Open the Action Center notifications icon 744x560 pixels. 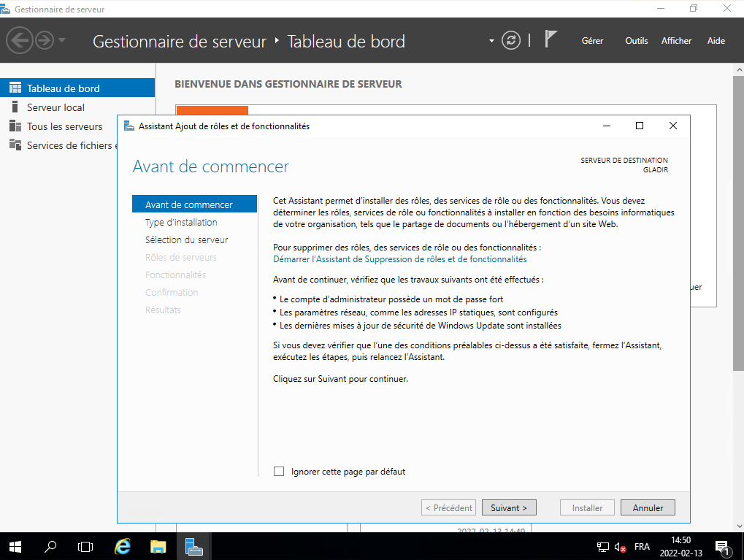tap(722, 547)
